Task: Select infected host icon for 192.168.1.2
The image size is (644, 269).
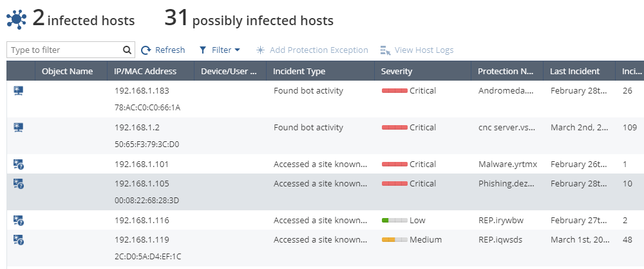Action: [18, 128]
